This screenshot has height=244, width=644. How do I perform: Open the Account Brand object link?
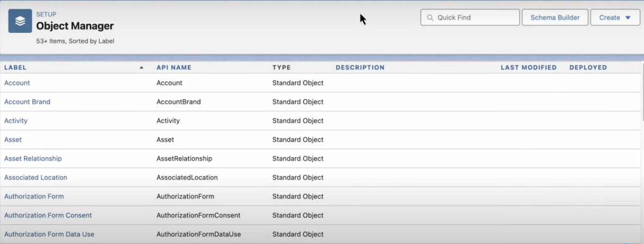(27, 102)
